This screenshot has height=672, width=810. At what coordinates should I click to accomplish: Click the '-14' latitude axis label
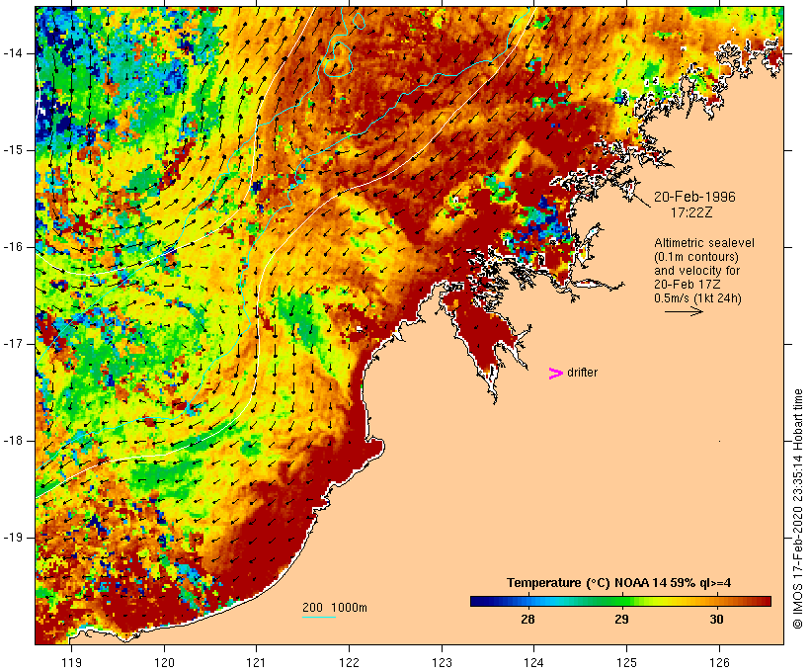pos(13,53)
